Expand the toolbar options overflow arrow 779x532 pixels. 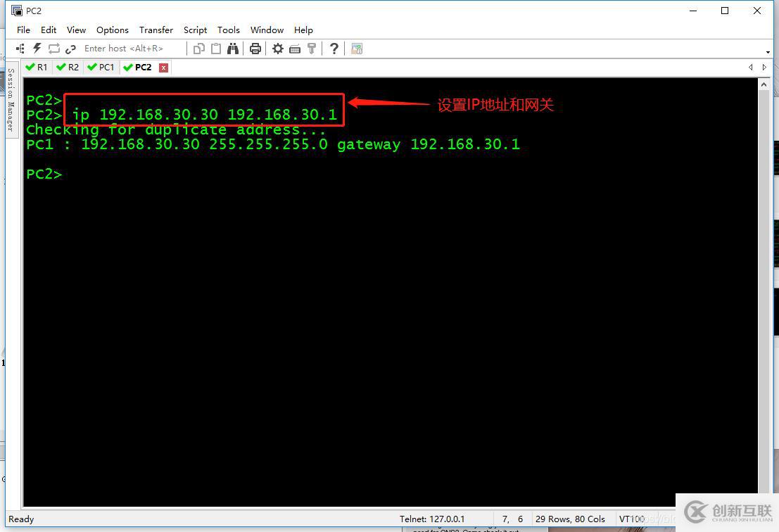click(x=768, y=52)
